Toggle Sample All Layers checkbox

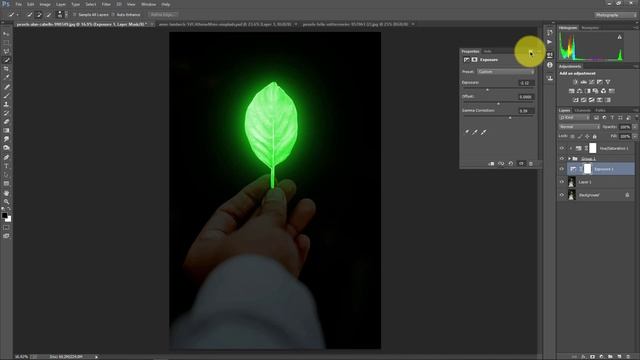74,15
